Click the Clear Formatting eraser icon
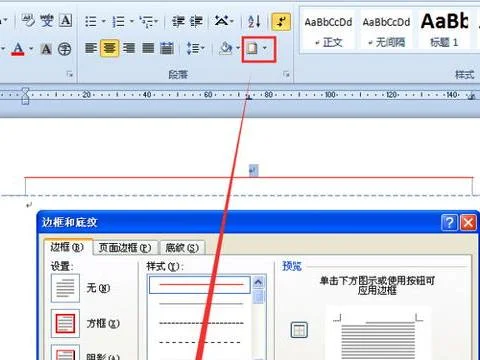 tap(28, 21)
